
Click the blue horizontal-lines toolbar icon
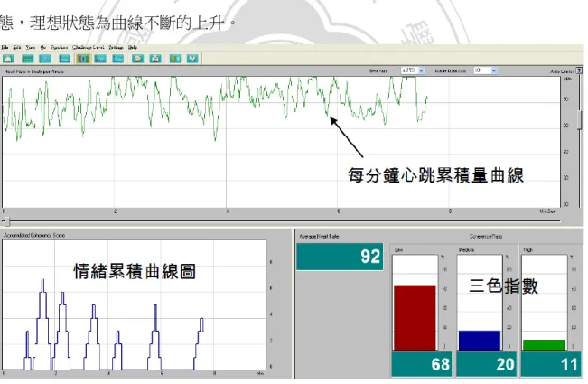64,59
